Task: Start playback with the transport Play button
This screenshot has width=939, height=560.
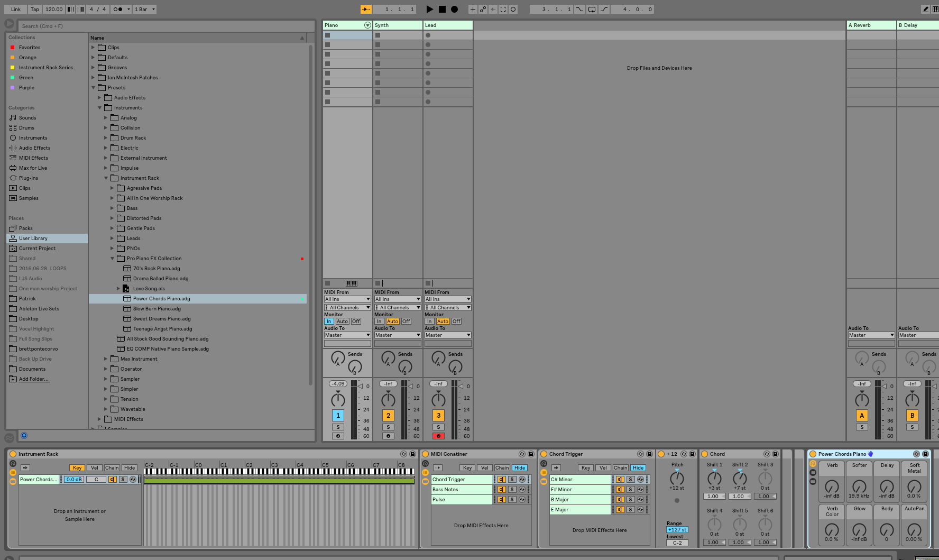Action: point(430,9)
